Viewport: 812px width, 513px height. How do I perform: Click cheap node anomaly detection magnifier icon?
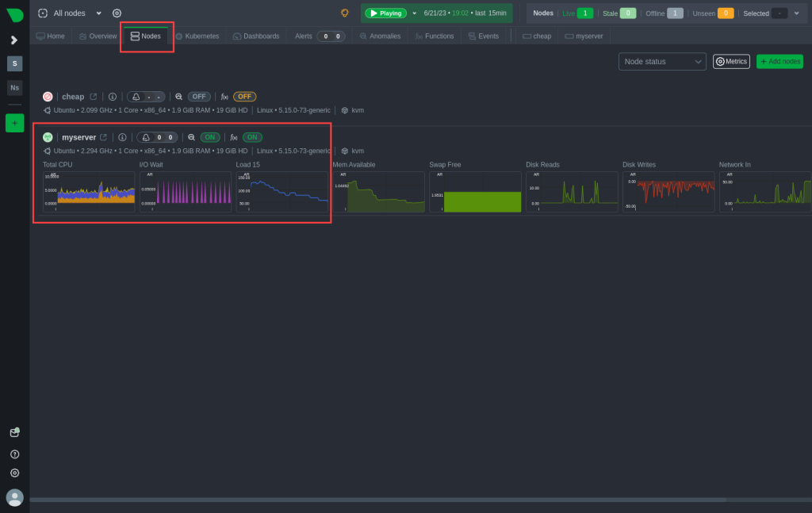click(178, 97)
